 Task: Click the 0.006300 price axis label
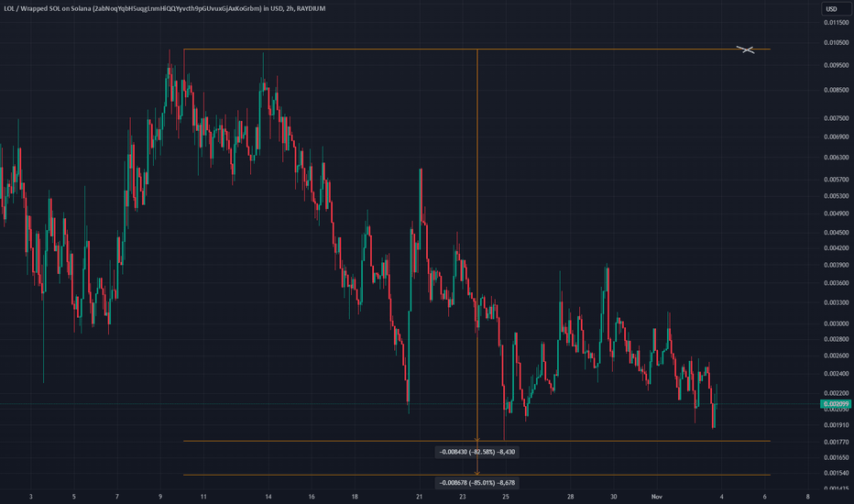836,158
